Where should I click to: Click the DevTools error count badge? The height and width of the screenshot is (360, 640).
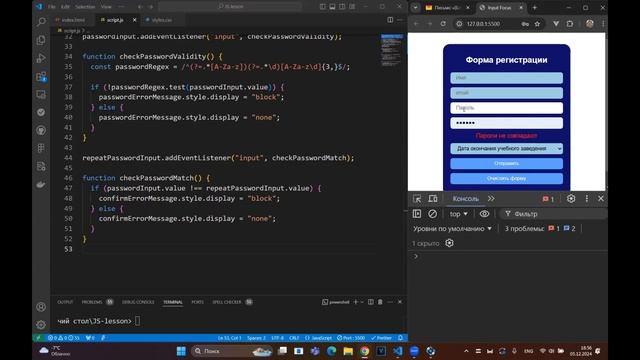click(x=548, y=199)
